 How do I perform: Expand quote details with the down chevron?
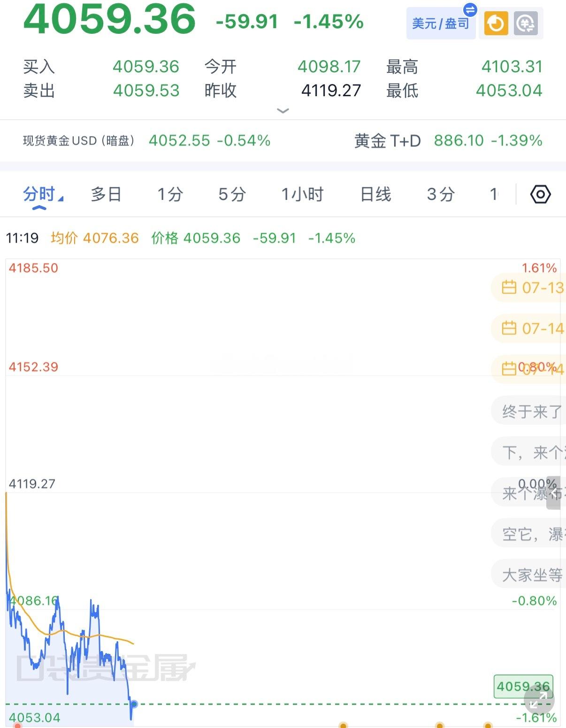point(283,111)
